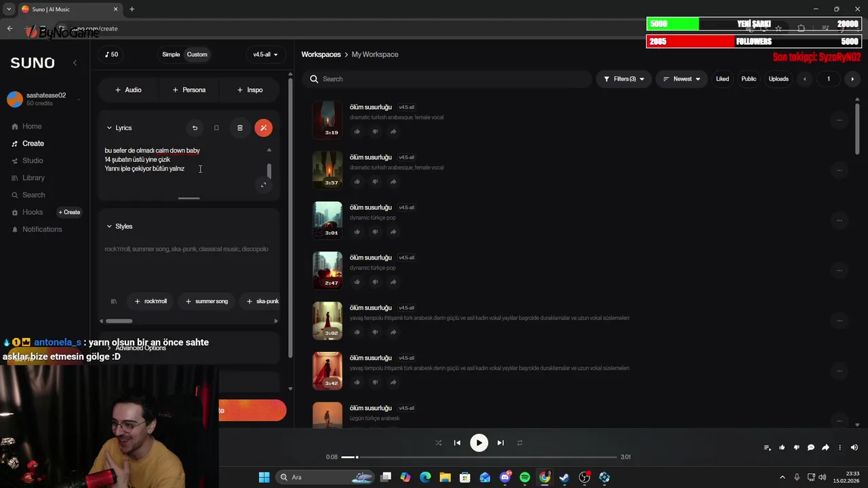The height and width of the screenshot is (488, 868).
Task: Toggle the Uploads filter
Action: [x=778, y=79]
